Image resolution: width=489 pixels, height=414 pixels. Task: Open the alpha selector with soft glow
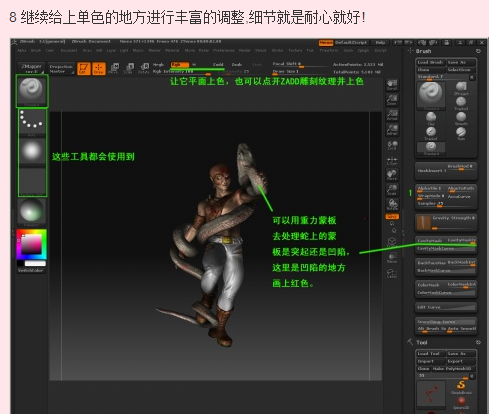pyautogui.click(x=32, y=152)
